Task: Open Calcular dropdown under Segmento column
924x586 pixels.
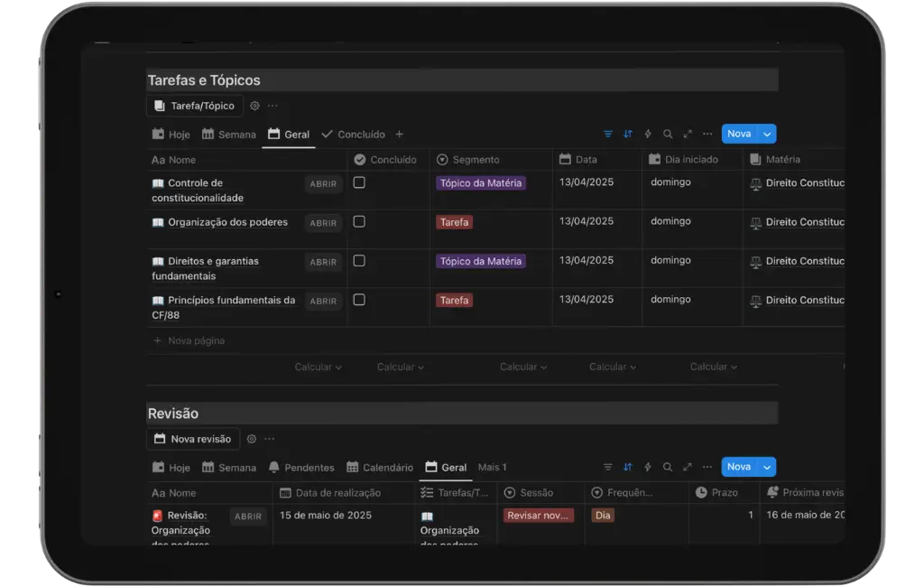Action: [x=523, y=367]
